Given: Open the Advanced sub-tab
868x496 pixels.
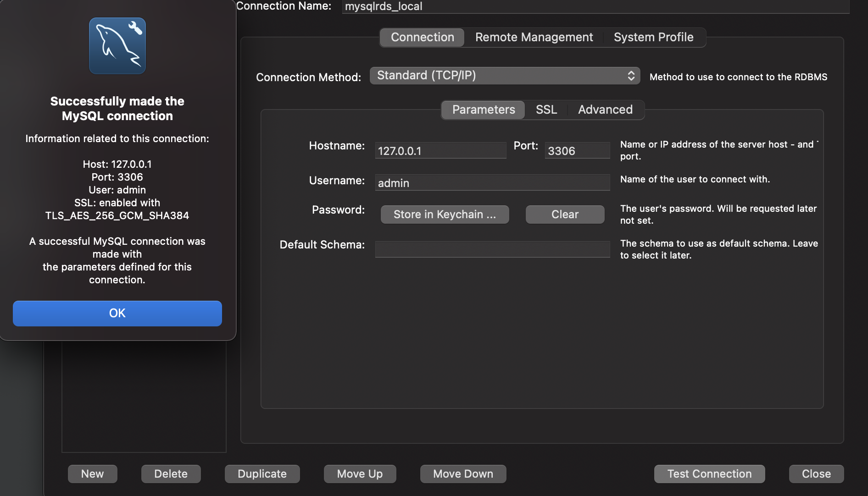Looking at the screenshot, I should [x=605, y=110].
